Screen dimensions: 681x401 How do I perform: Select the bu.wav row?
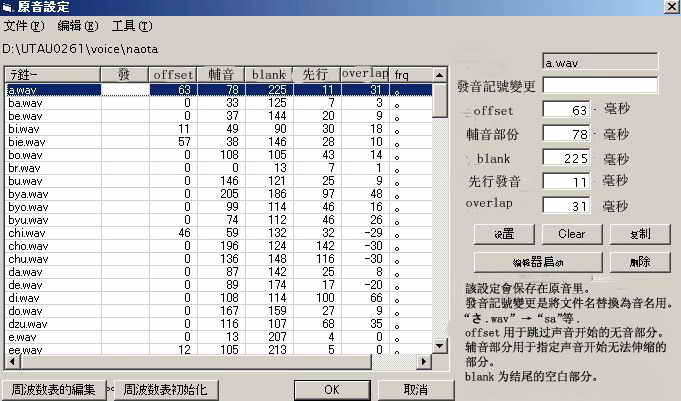click(x=219, y=181)
